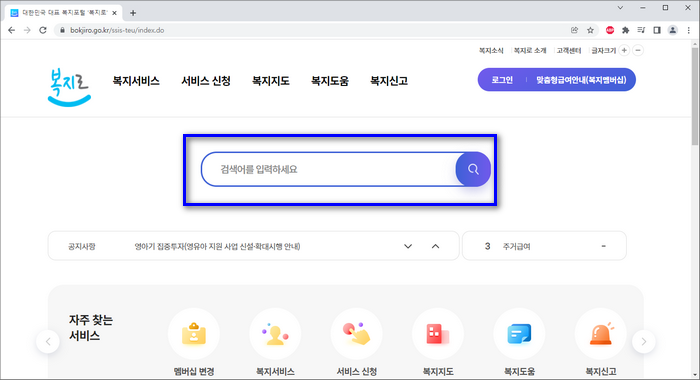Open the Bokjiro logo home link
This screenshot has height=380, width=700.
tap(69, 87)
